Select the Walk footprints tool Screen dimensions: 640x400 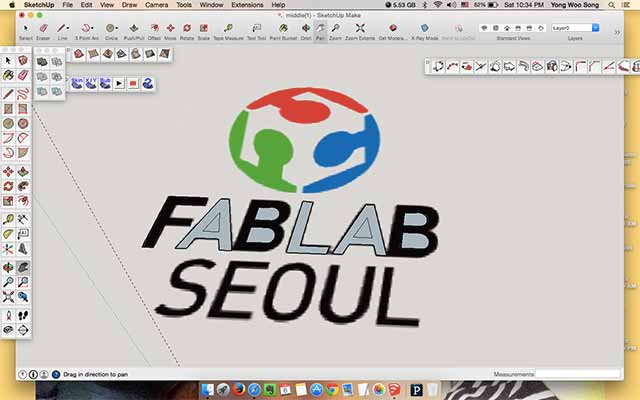23,315
